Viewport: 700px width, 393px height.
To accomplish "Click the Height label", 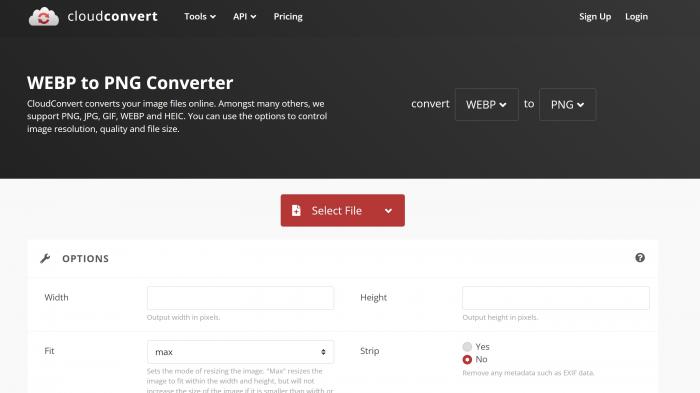I will coord(373,297).
